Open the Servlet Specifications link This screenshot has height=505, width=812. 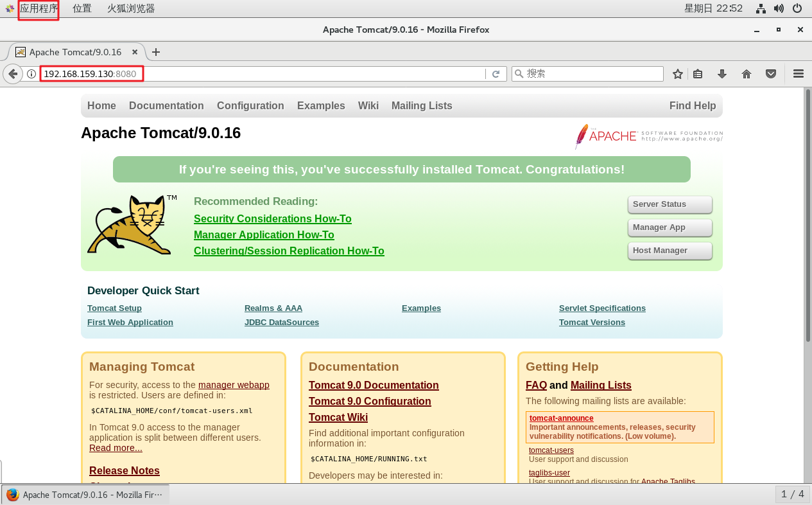click(x=602, y=308)
